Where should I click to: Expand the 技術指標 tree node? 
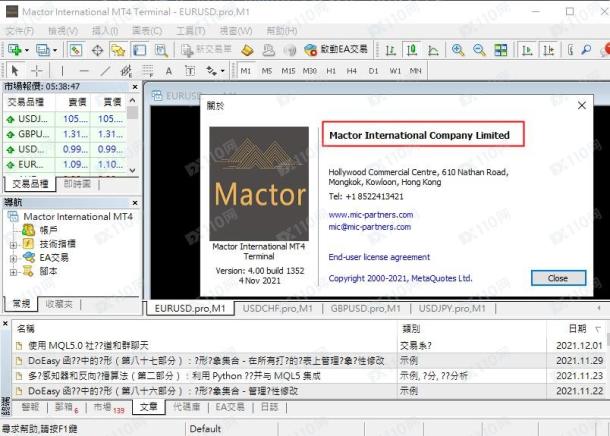(13, 245)
